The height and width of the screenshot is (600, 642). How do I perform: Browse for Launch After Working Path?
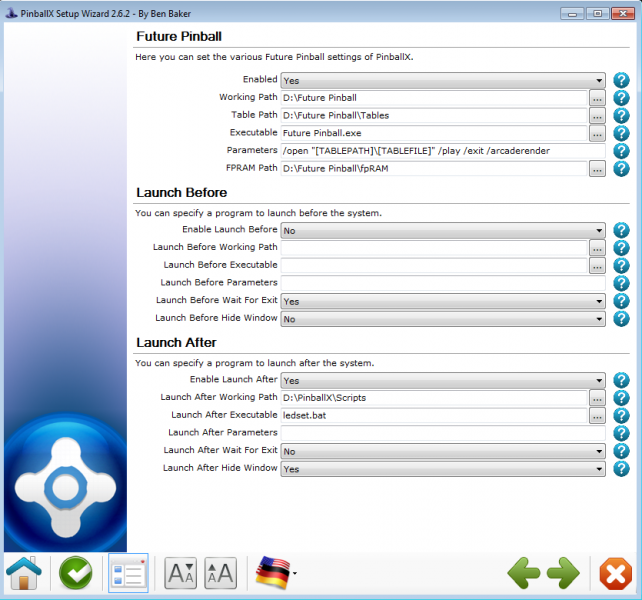[x=597, y=398]
